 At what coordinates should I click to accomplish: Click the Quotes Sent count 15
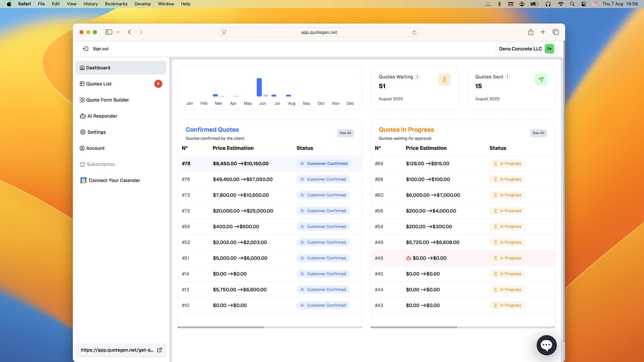[478, 86]
